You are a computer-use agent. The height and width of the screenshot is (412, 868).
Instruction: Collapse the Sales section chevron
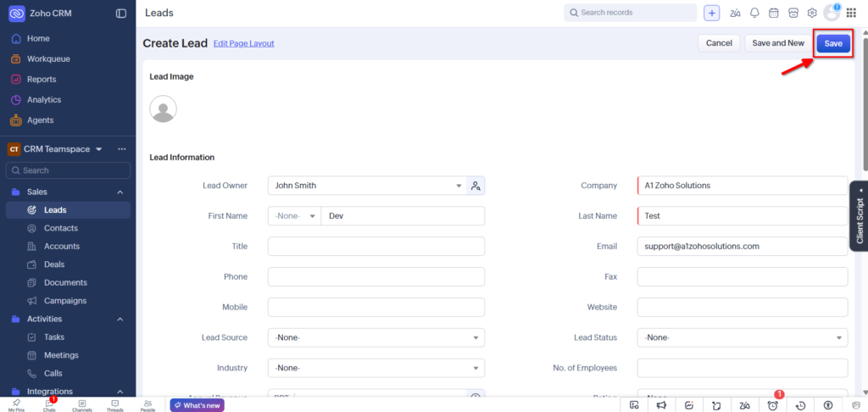(120, 192)
